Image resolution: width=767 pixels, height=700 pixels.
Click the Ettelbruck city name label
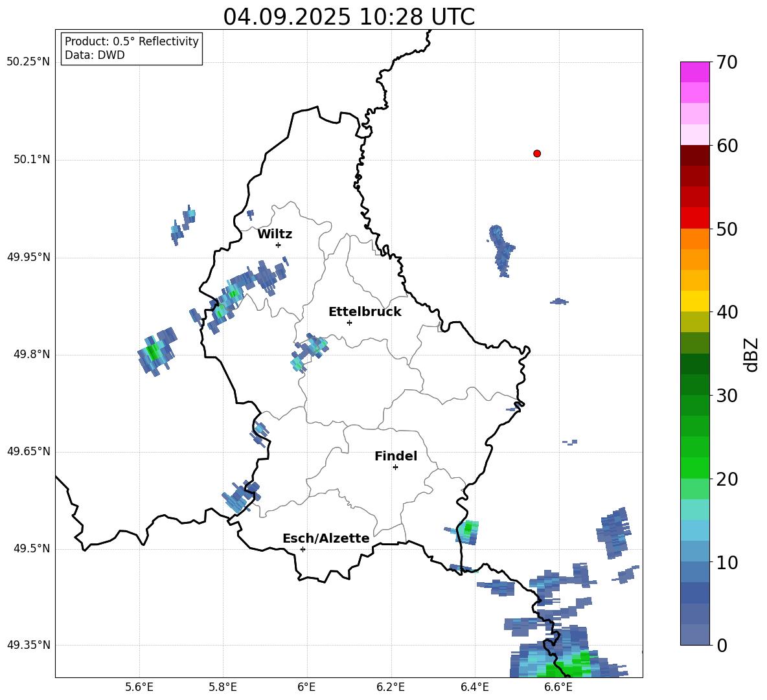(x=365, y=311)
